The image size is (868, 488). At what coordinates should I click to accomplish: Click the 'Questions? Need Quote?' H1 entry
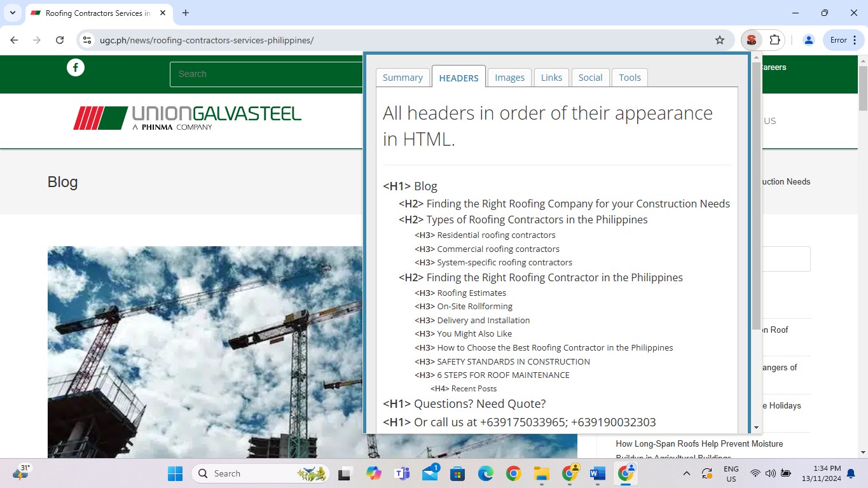click(464, 404)
